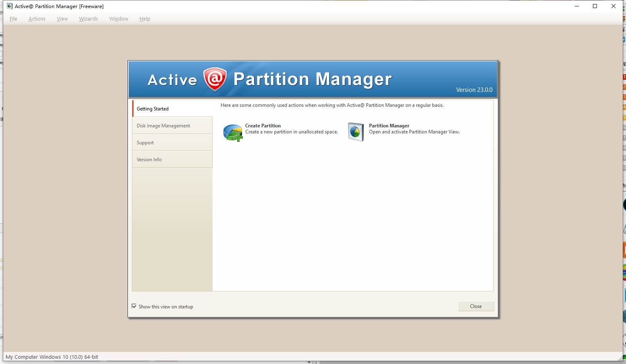626x364 pixels.
Task: Open the View menu
Action: pos(62,19)
